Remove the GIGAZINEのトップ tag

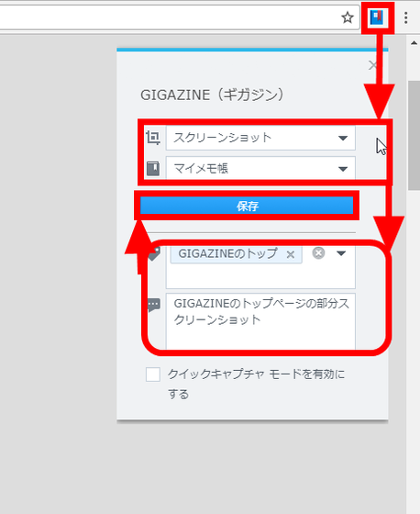click(x=291, y=254)
